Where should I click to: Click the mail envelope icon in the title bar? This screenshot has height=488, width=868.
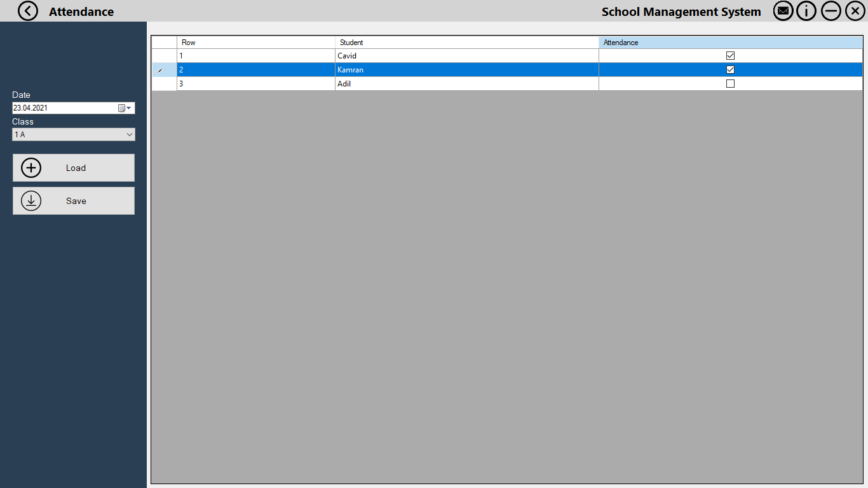click(783, 11)
